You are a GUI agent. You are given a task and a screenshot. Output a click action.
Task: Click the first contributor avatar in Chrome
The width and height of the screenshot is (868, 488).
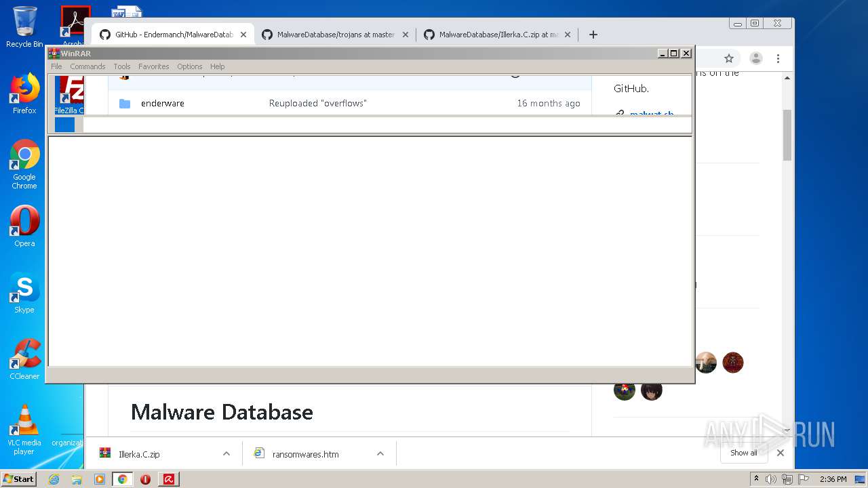coord(706,363)
